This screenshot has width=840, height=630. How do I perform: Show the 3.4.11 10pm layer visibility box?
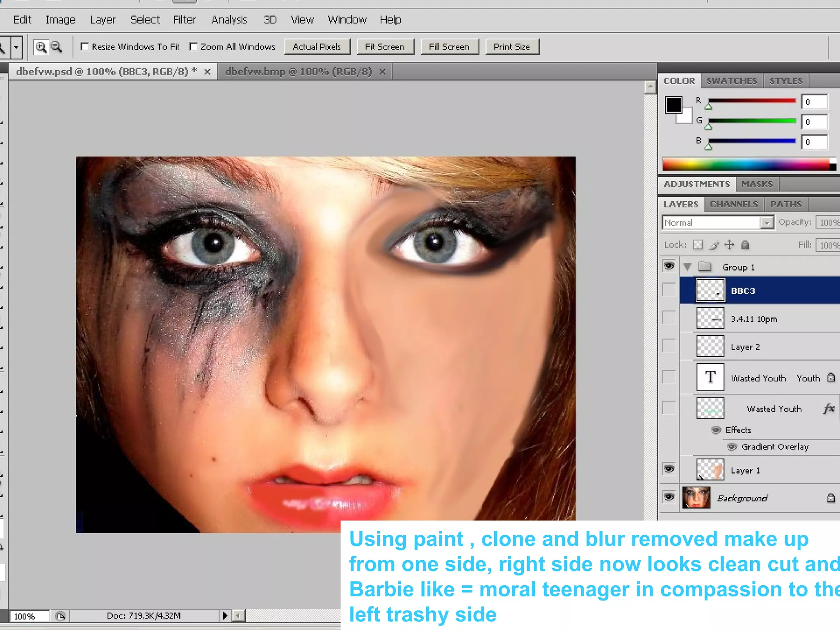click(669, 317)
